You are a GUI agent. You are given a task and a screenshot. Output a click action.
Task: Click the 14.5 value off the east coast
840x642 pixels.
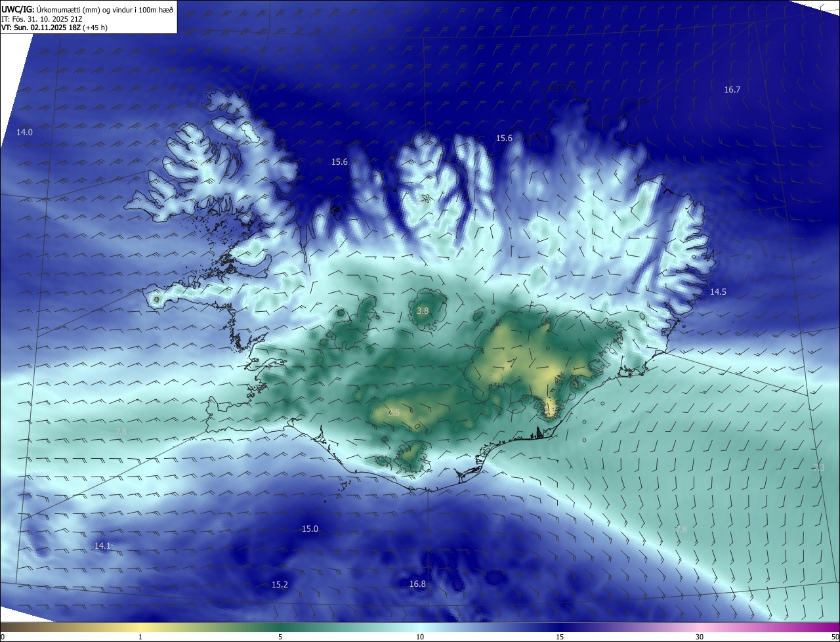coord(718,292)
